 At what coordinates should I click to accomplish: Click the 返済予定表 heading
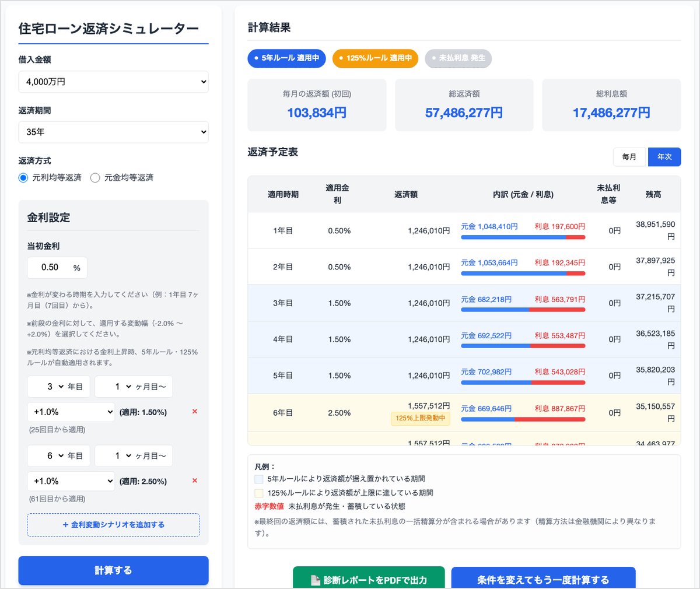click(272, 152)
